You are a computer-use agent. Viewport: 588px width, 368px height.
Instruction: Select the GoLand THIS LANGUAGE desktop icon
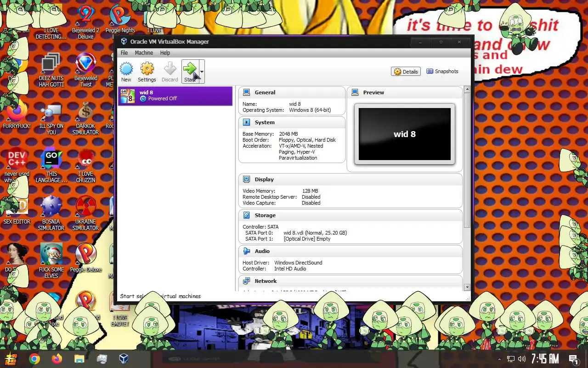pos(51,166)
